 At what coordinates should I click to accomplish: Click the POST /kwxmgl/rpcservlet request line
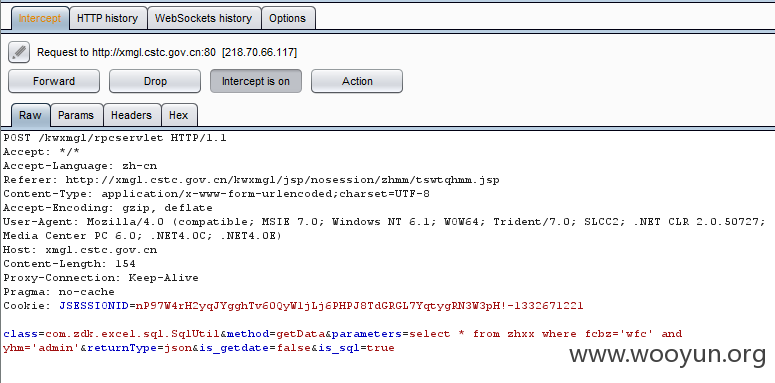[x=115, y=138]
